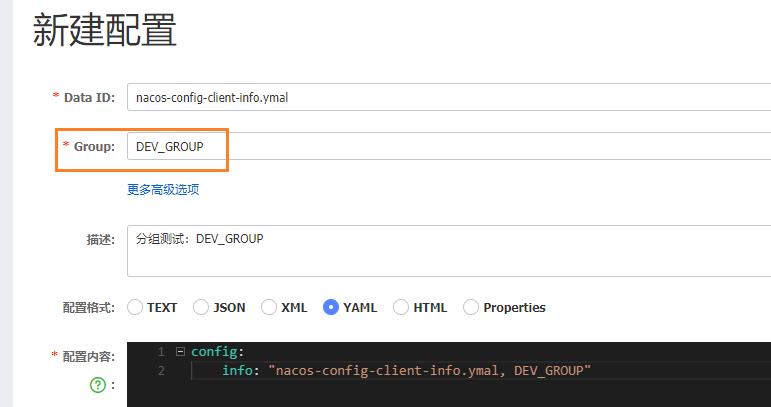This screenshot has height=407, width=771.
Task: Click the 新建配置 page heading
Action: [x=104, y=30]
